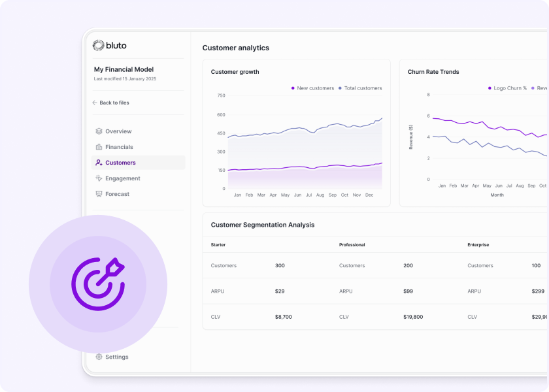This screenshot has height=392, width=549.
Task: Click the large purple target badge
Action: (x=98, y=284)
